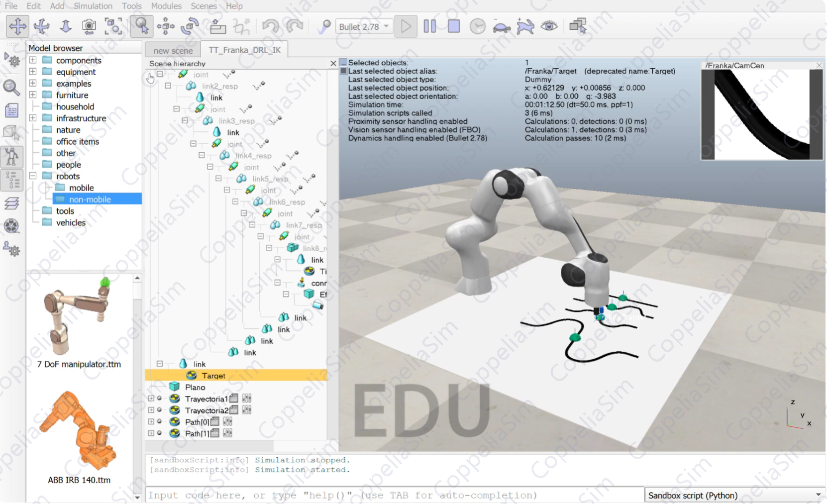The image size is (827, 504).
Task: Expand the Path[0] tree node
Action: pos(151,421)
